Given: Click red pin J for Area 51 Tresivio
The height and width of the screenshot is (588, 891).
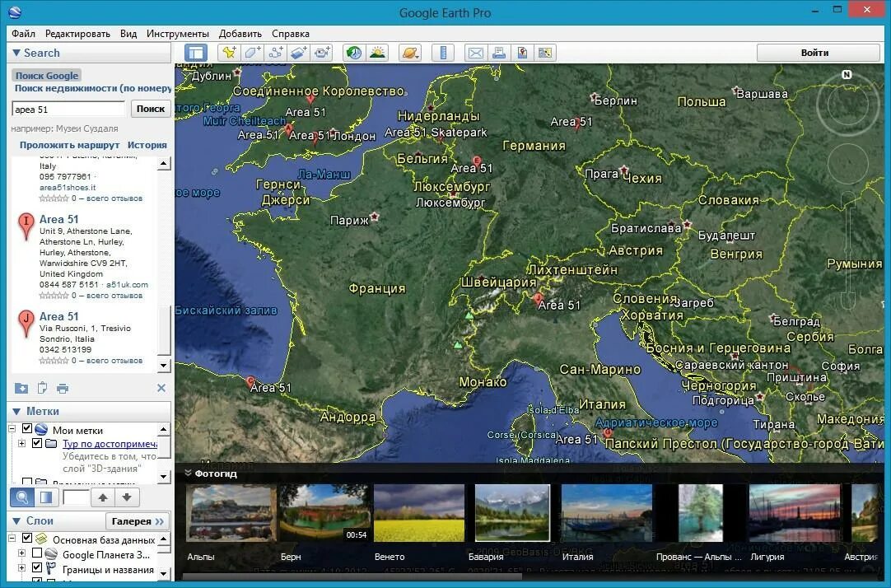Looking at the screenshot, I should (26, 324).
